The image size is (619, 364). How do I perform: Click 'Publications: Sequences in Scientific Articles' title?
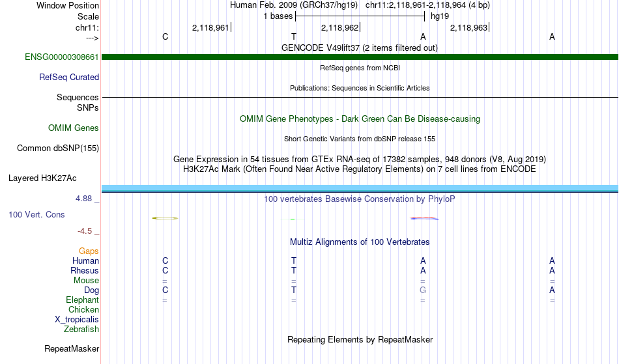[x=360, y=88]
